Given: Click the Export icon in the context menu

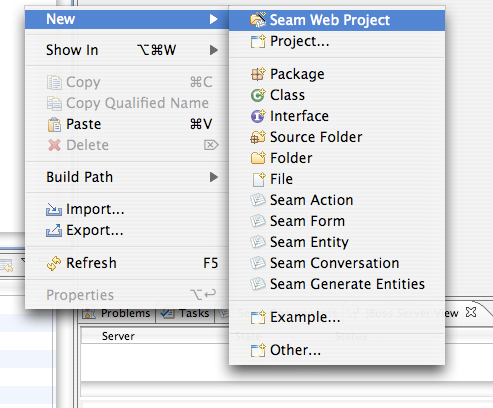Looking at the screenshot, I should point(54,230).
